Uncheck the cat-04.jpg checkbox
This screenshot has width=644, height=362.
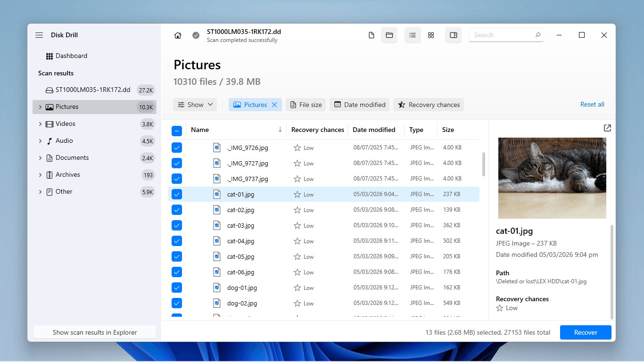coord(177,241)
